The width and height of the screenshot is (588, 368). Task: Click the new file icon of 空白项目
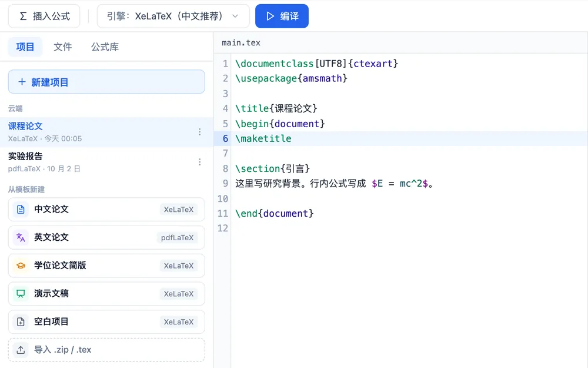21,322
